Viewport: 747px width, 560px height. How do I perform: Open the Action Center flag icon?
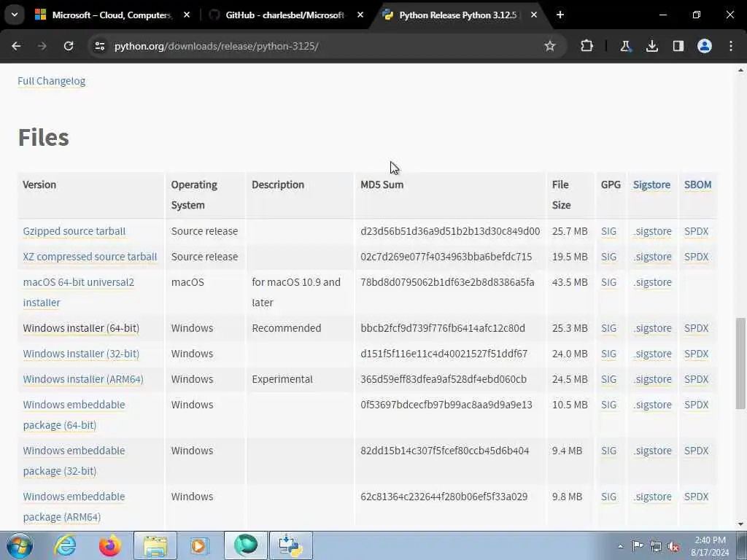point(638,546)
